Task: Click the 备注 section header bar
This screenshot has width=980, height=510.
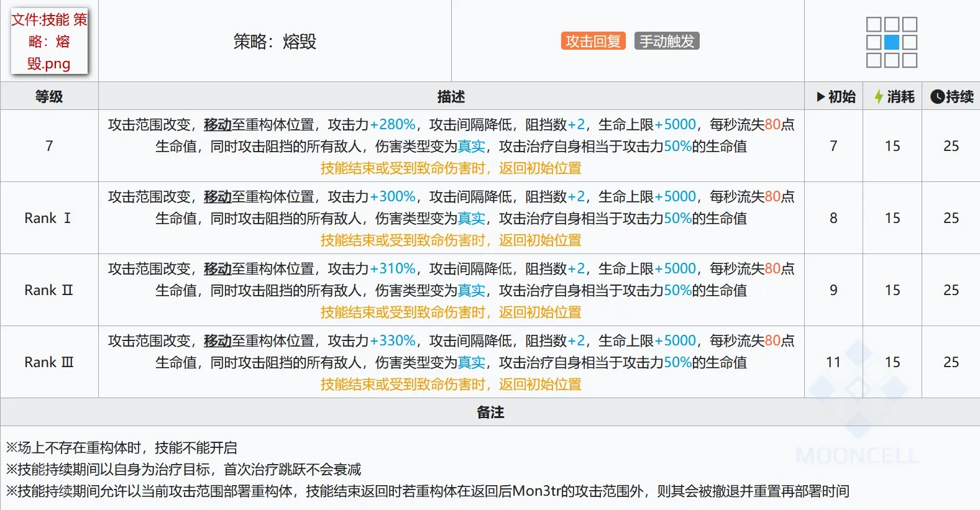Action: [490, 412]
